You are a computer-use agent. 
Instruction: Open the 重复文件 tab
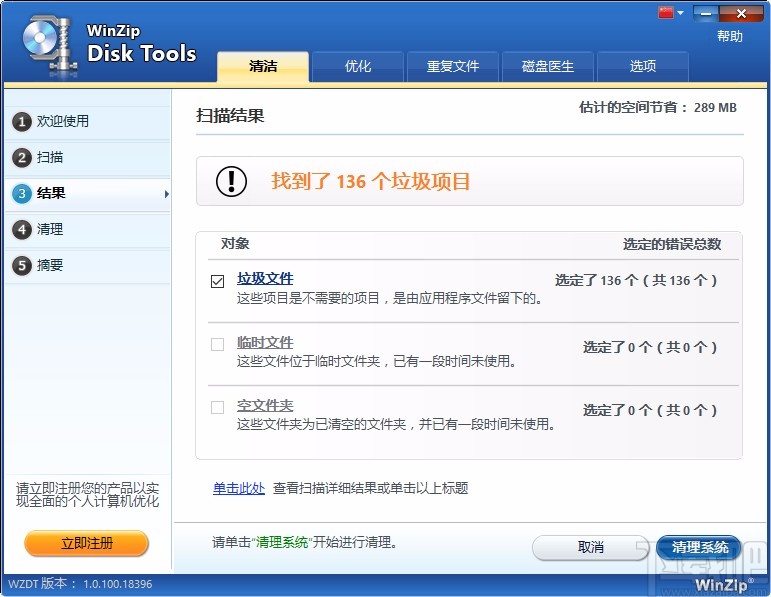pyautogui.click(x=452, y=66)
